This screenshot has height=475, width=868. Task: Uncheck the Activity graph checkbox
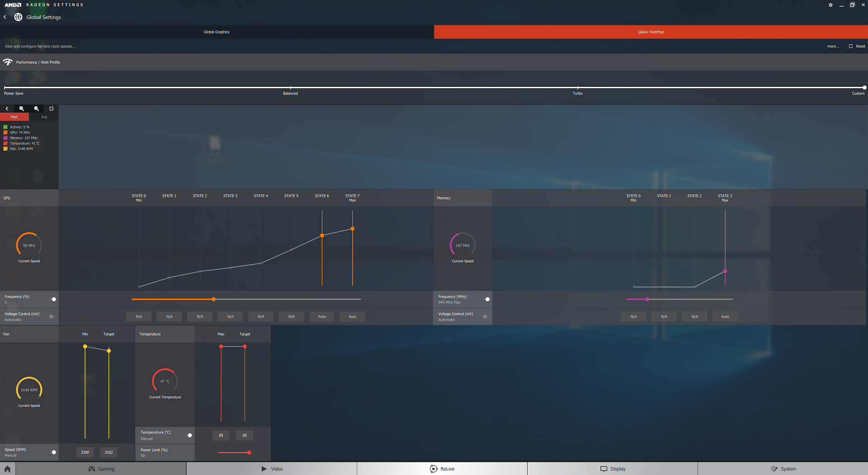5,127
